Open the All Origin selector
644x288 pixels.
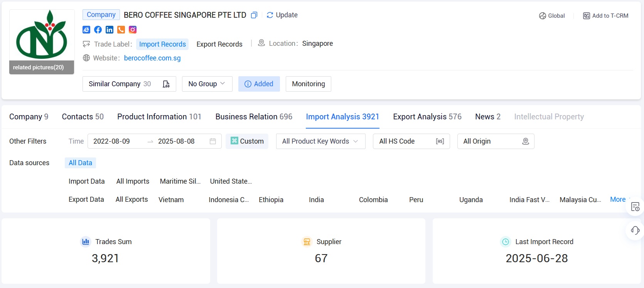(496, 141)
